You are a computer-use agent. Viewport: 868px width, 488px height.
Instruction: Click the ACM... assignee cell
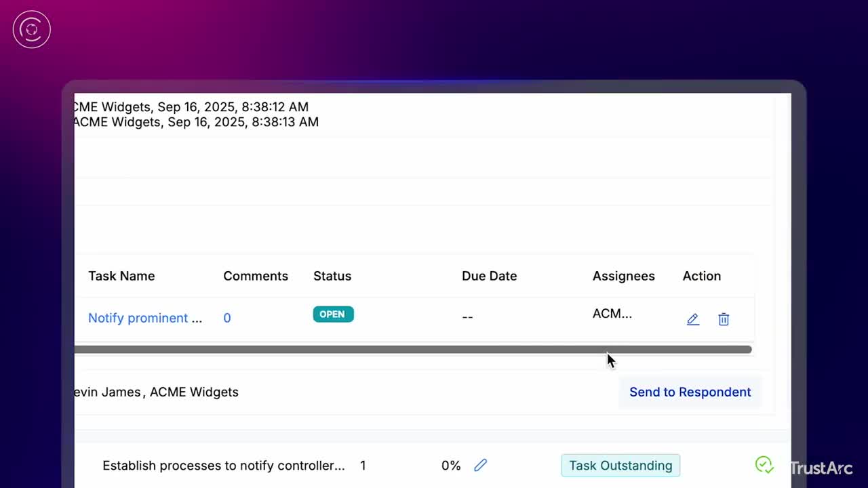(x=612, y=314)
